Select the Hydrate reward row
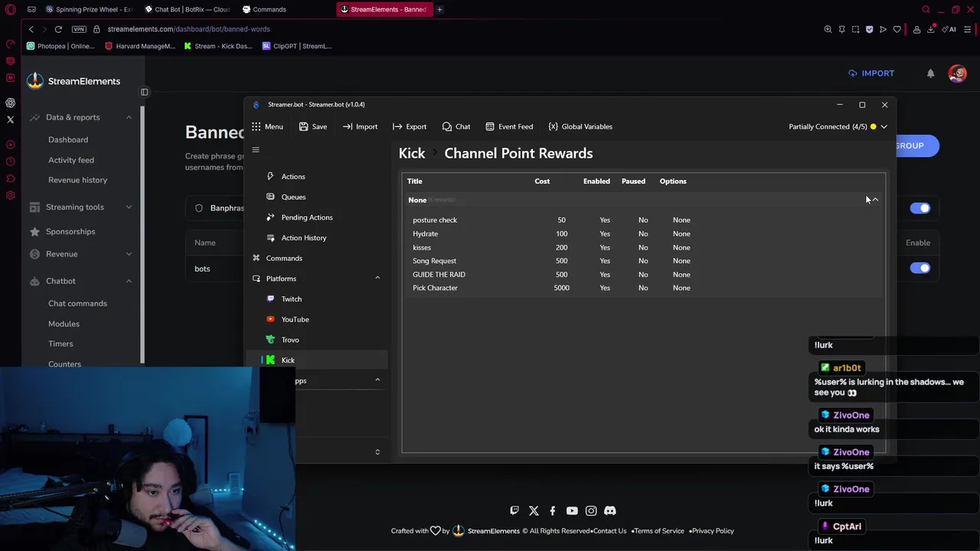The height and width of the screenshot is (551, 980). coord(645,234)
